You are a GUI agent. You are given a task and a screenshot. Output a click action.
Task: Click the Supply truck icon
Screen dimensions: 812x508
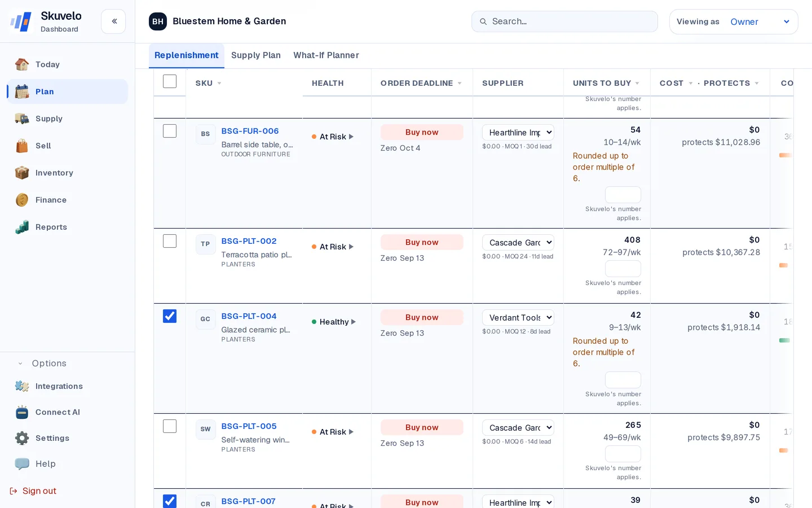click(x=22, y=119)
